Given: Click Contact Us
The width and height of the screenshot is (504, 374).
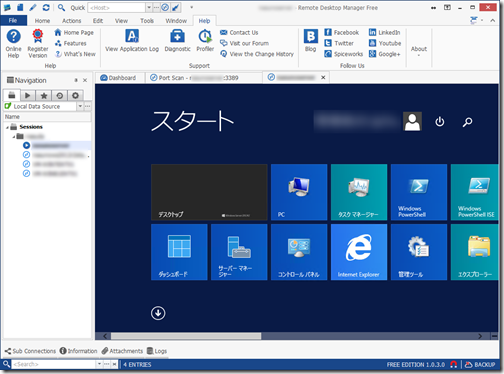Looking at the screenshot, I should point(239,32).
